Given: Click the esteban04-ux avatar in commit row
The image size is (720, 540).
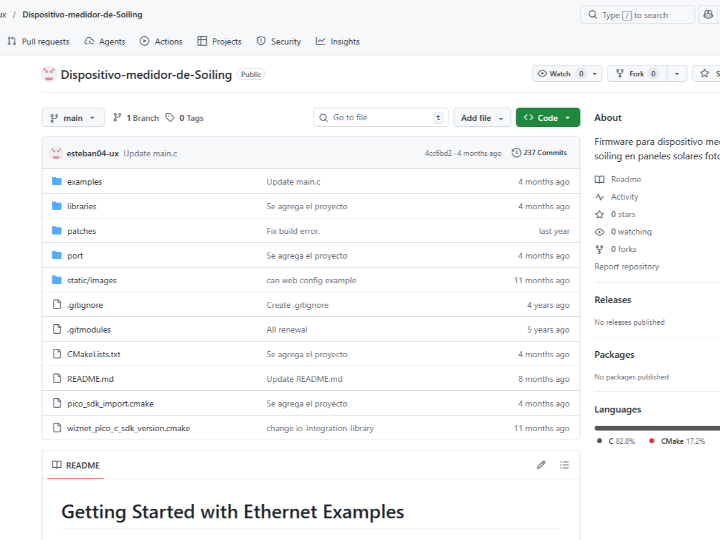Looking at the screenshot, I should [x=56, y=153].
